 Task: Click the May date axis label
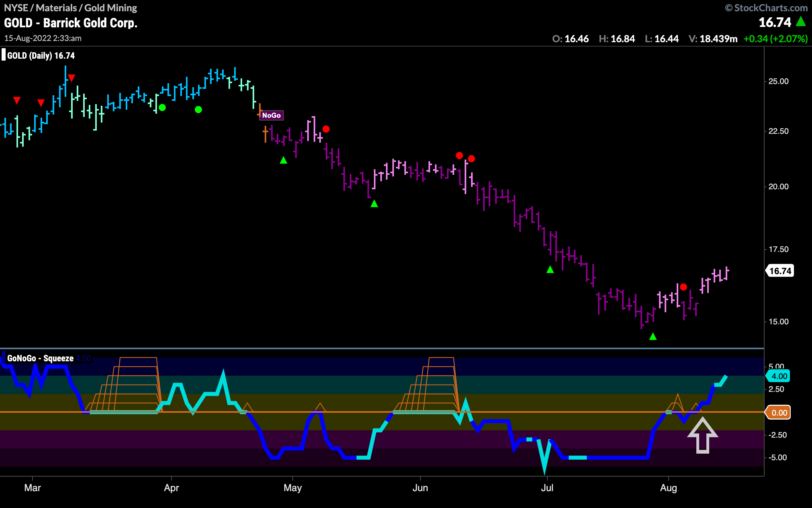tap(293, 488)
